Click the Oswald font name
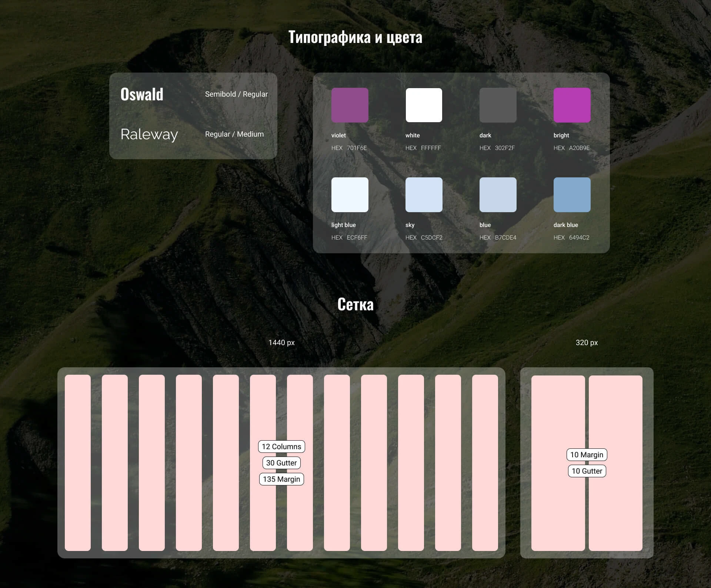The height and width of the screenshot is (588, 711). (x=142, y=94)
